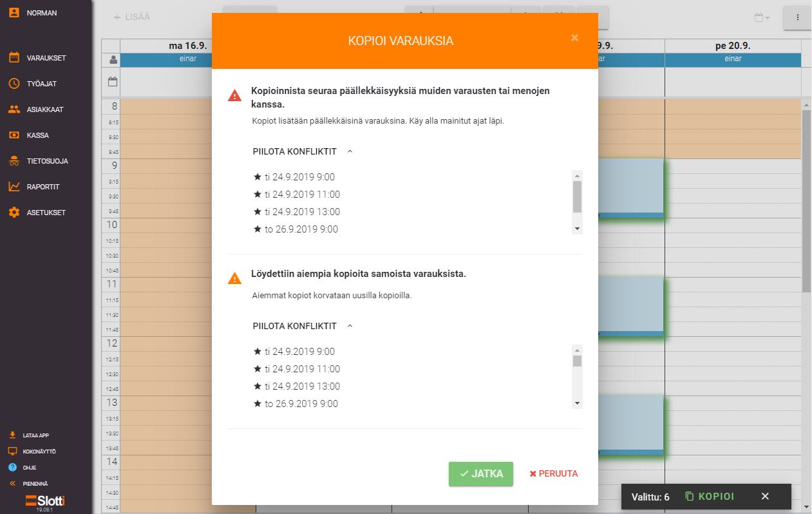The width and height of the screenshot is (812, 514).
Task: Click the green Jatka button
Action: [x=481, y=473]
